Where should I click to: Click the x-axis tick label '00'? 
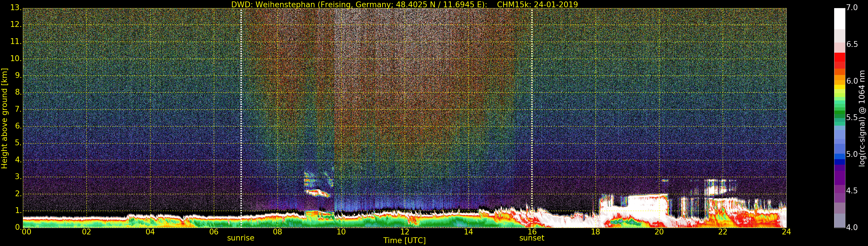coord(26,232)
